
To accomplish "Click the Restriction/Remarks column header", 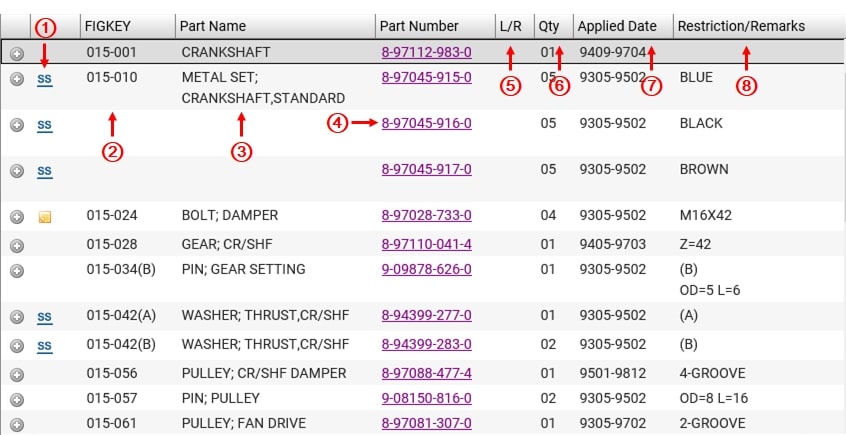I will [x=740, y=26].
